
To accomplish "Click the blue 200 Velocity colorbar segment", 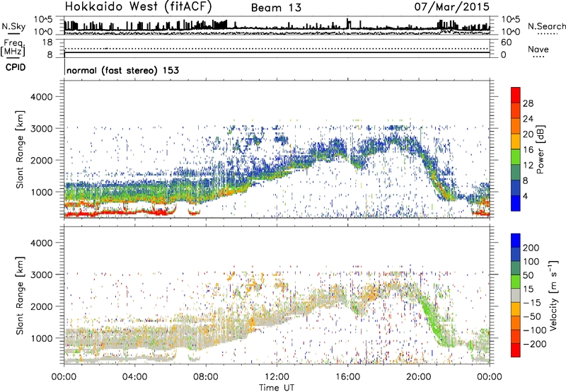I will pyautogui.click(x=516, y=241).
